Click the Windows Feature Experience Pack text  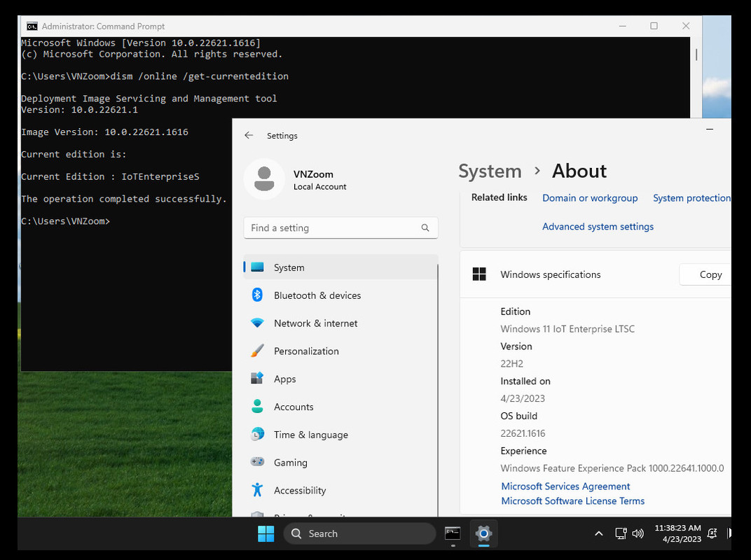coord(612,468)
